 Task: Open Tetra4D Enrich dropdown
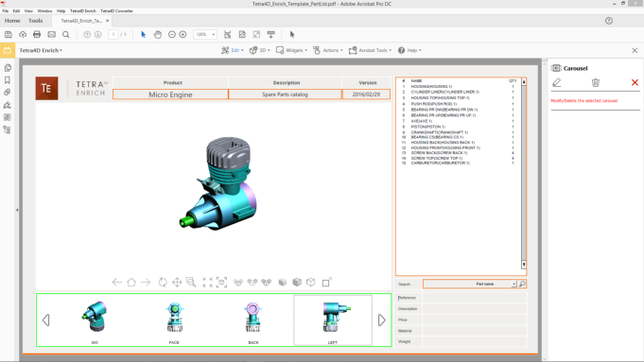pyautogui.click(x=41, y=50)
